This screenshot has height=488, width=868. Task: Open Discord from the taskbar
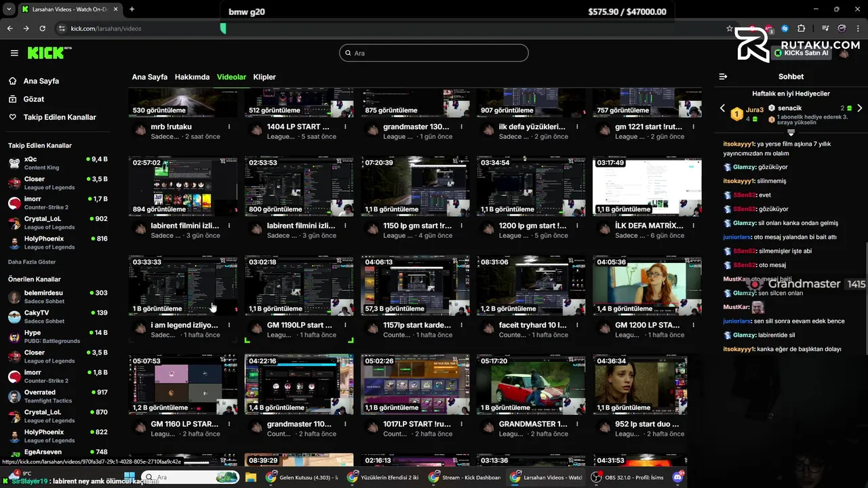(x=678, y=477)
